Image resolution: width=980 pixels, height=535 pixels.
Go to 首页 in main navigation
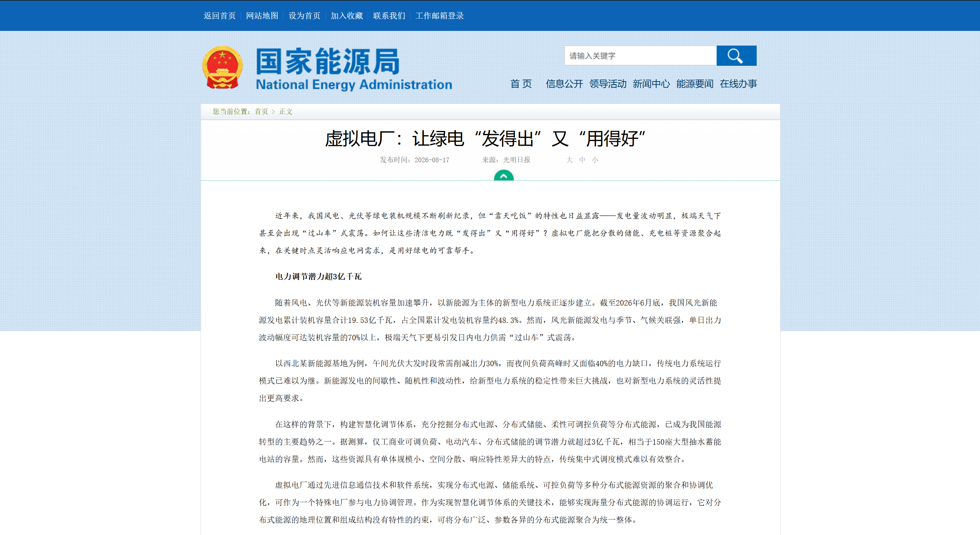pos(521,84)
